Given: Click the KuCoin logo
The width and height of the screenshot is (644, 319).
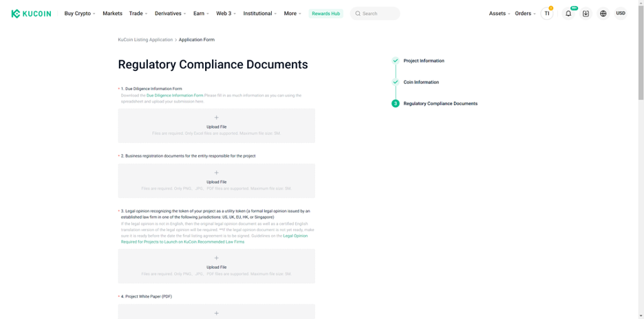Looking at the screenshot, I should click(x=31, y=13).
